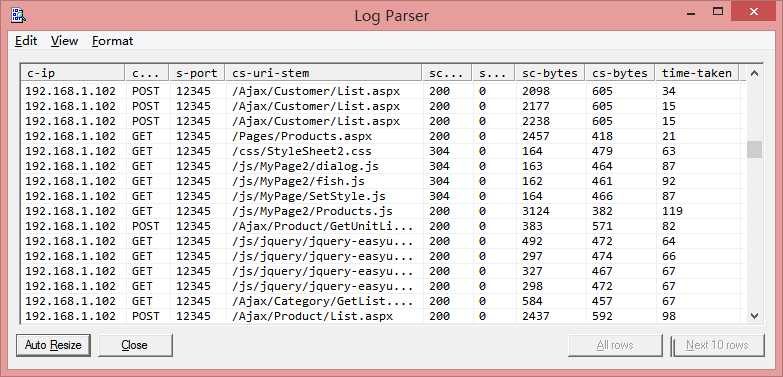This screenshot has width=783, height=377.
Task: Click the All rows button
Action: tap(615, 345)
